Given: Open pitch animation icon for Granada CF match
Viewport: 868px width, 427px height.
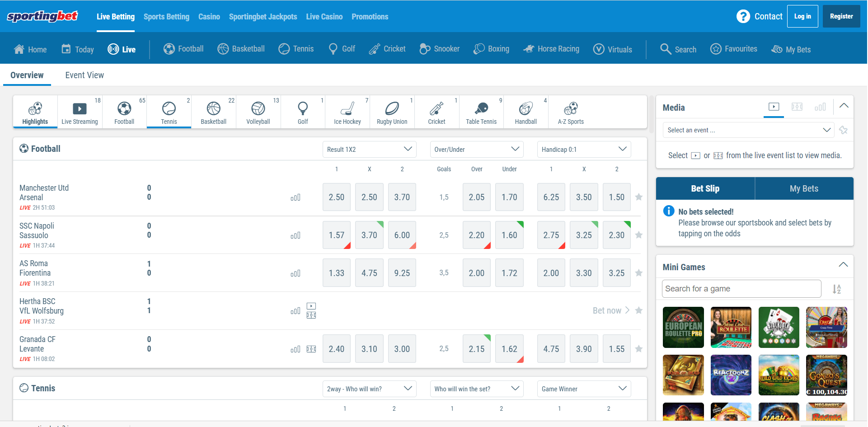Looking at the screenshot, I should click(311, 349).
